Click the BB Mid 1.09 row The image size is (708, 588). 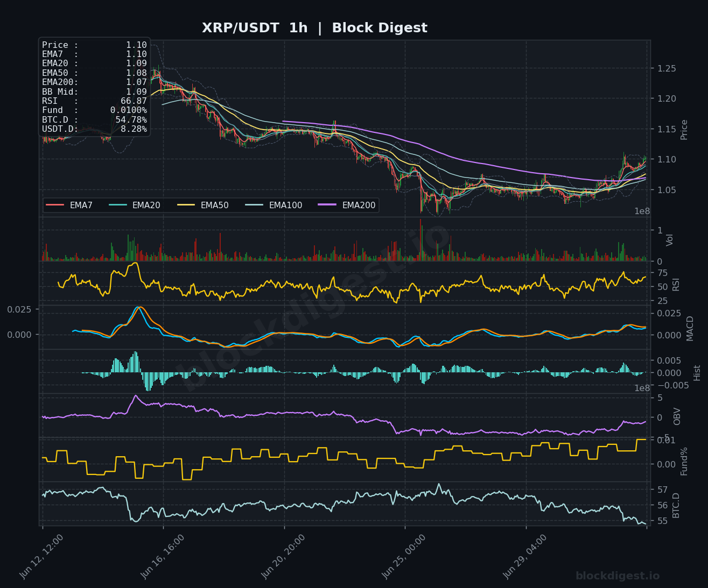(x=94, y=92)
